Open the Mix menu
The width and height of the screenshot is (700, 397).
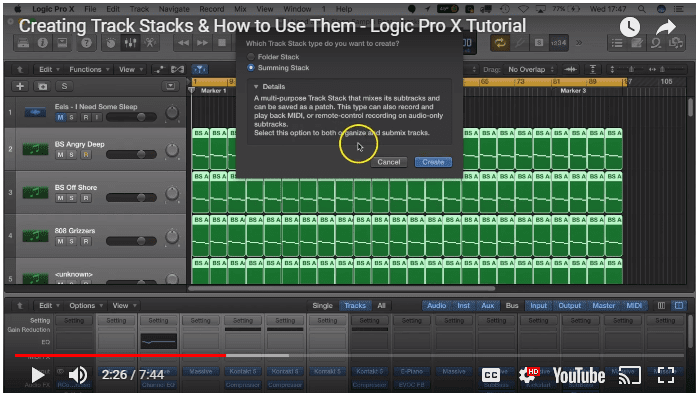pyautogui.click(x=240, y=9)
